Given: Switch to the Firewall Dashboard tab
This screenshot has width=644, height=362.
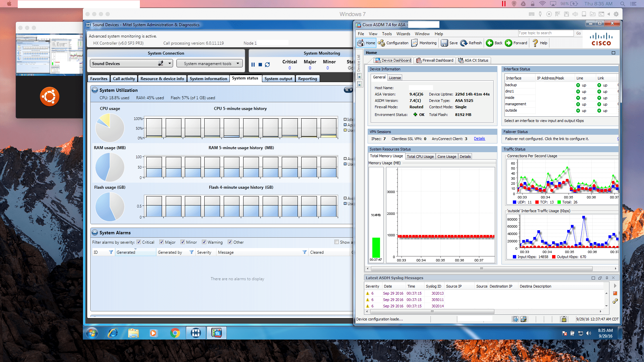Looking at the screenshot, I should tap(435, 60).
